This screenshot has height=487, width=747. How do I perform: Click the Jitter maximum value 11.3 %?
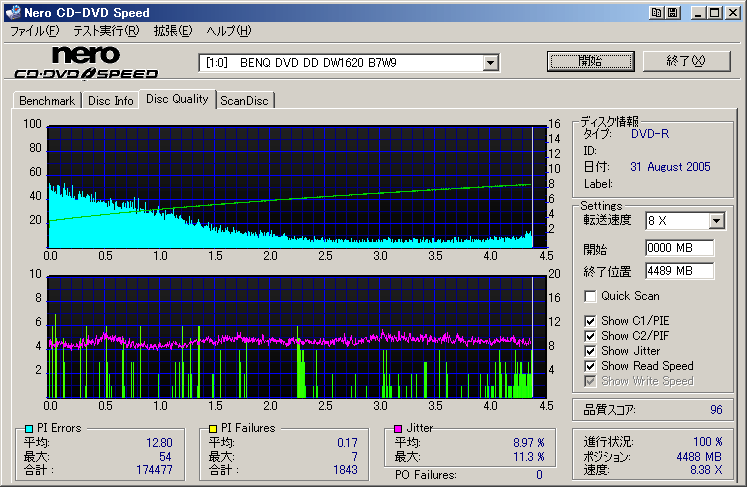529,457
